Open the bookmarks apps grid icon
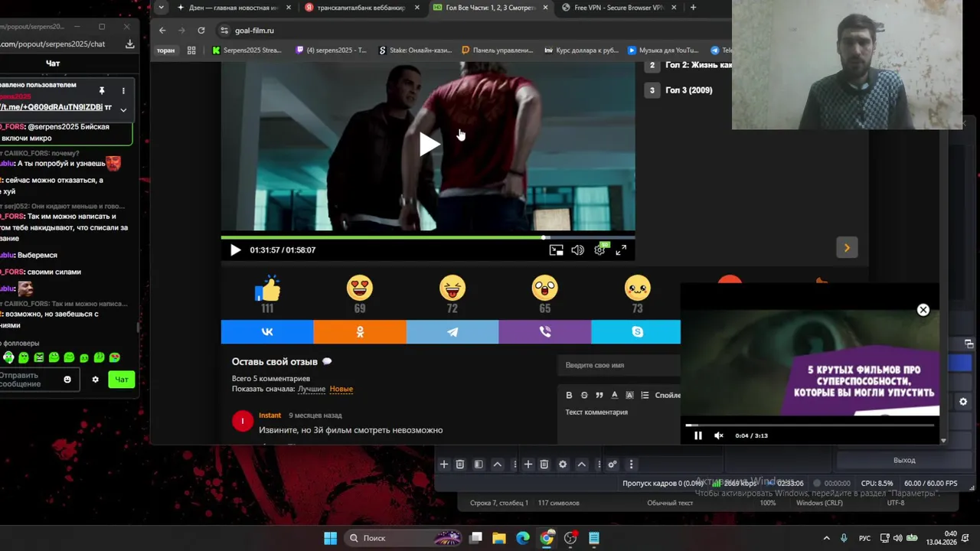This screenshot has height=551, width=980. point(191,51)
